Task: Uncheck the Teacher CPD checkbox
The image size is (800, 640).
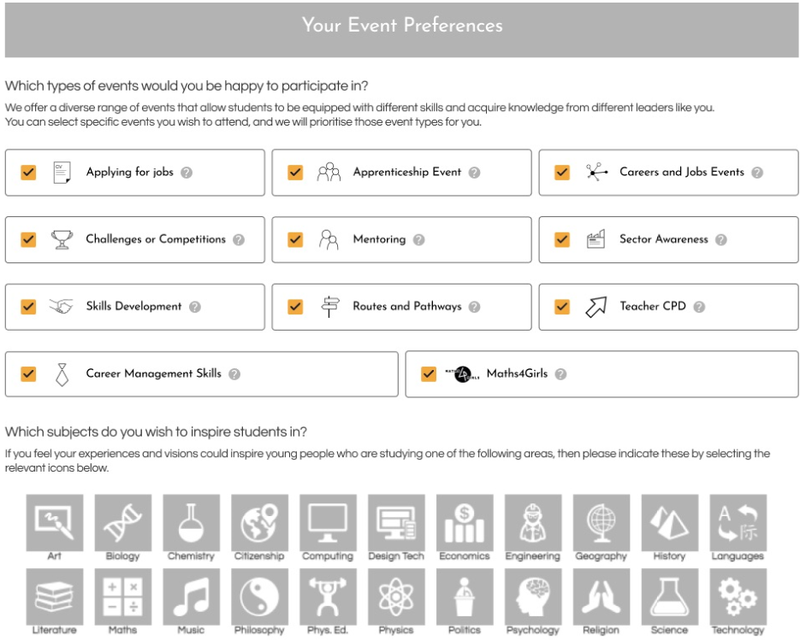Action: pos(562,307)
